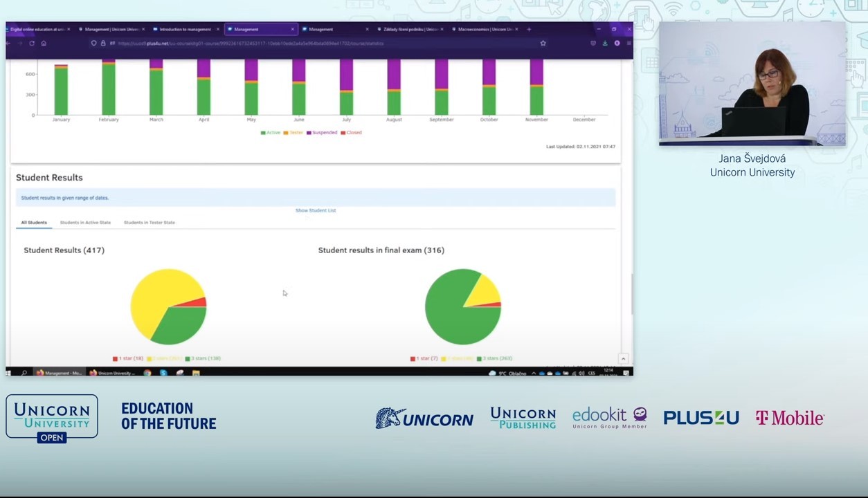Switch to Základy řízení podniku tab

click(x=410, y=29)
